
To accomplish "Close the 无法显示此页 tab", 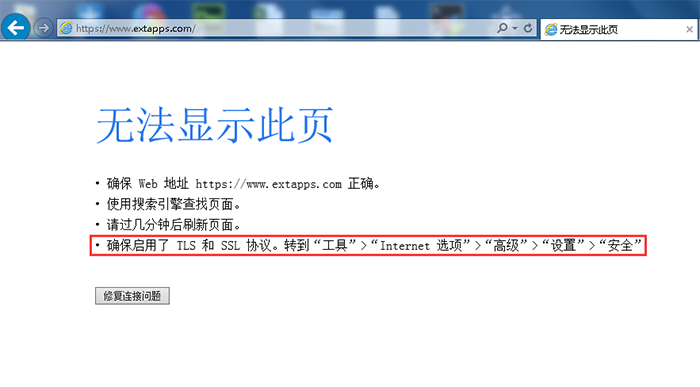I will coord(689,29).
